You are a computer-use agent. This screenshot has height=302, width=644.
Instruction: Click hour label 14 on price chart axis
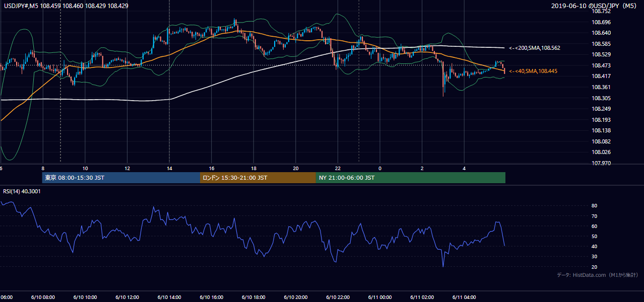coord(169,168)
